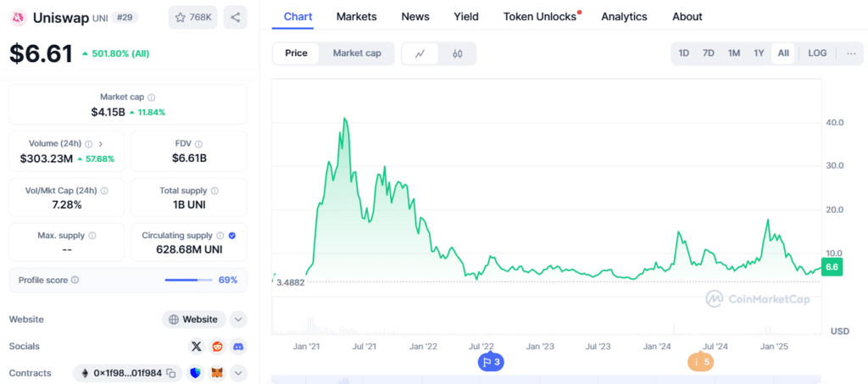Click the verified checkmark badge next to Circulating supply
Screen dimensions: 868x384
tap(232, 235)
